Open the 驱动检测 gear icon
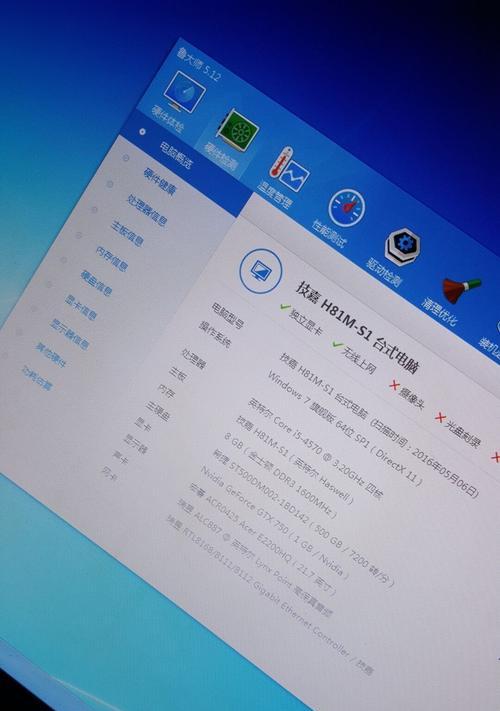The height and width of the screenshot is (711, 500). [x=403, y=247]
